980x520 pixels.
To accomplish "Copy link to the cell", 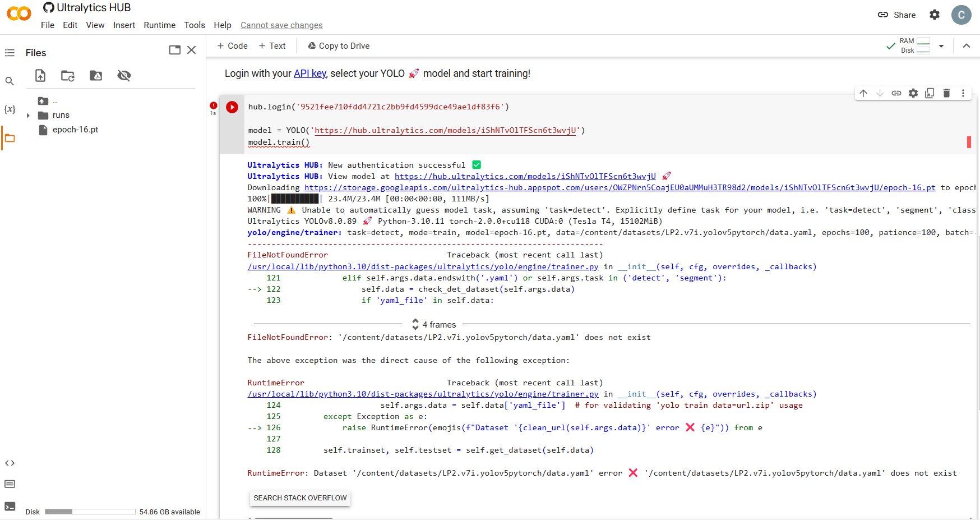I will click(896, 93).
